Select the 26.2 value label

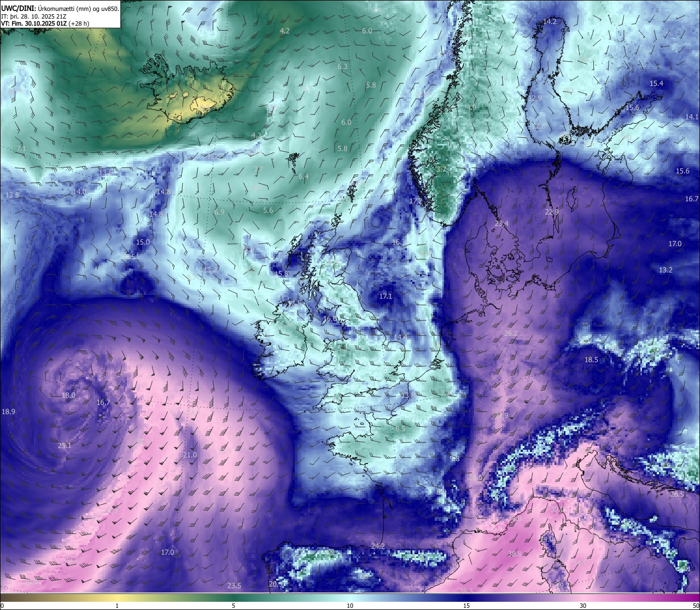point(511,333)
